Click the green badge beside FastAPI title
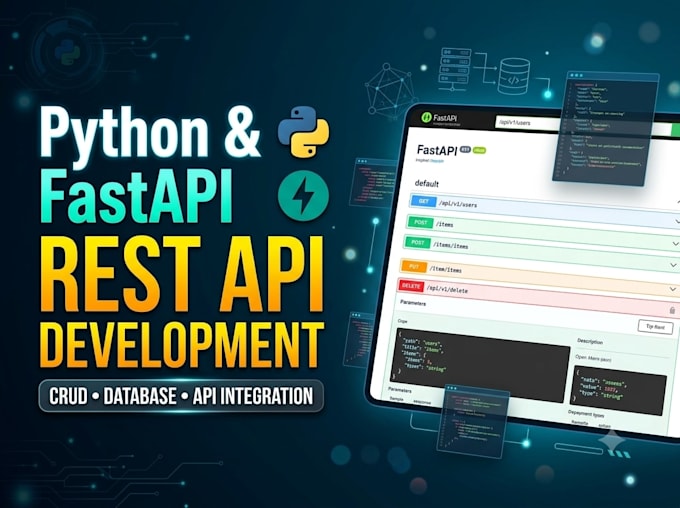Image resolution: width=680 pixels, height=508 pixels. (x=479, y=150)
